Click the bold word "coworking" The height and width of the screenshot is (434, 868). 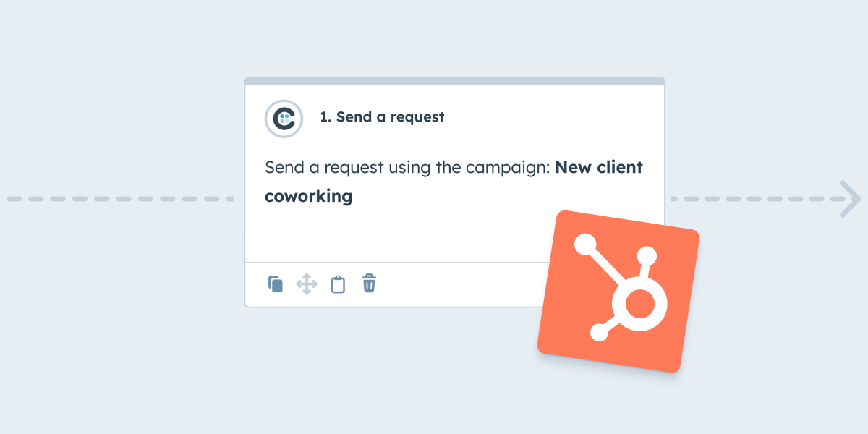pos(308,196)
